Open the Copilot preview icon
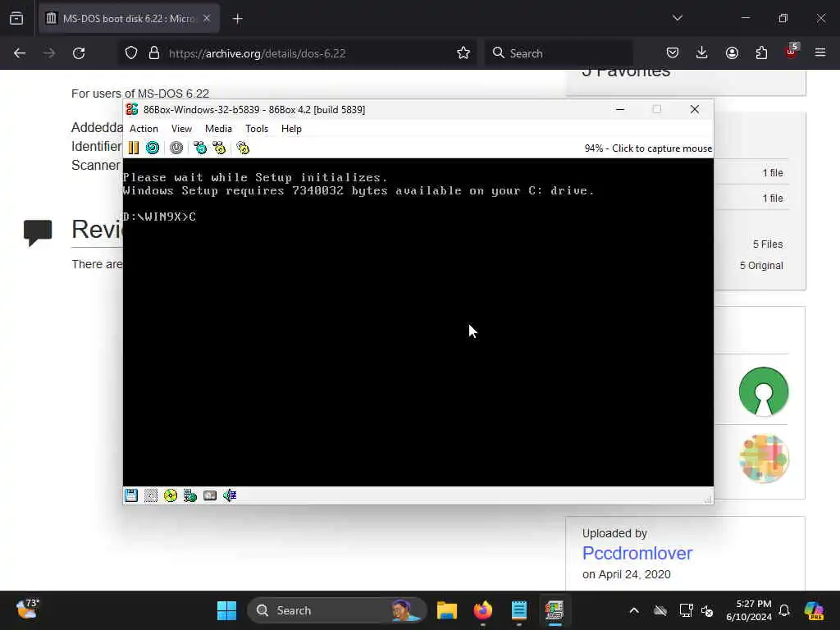This screenshot has width=840, height=630. [814, 610]
